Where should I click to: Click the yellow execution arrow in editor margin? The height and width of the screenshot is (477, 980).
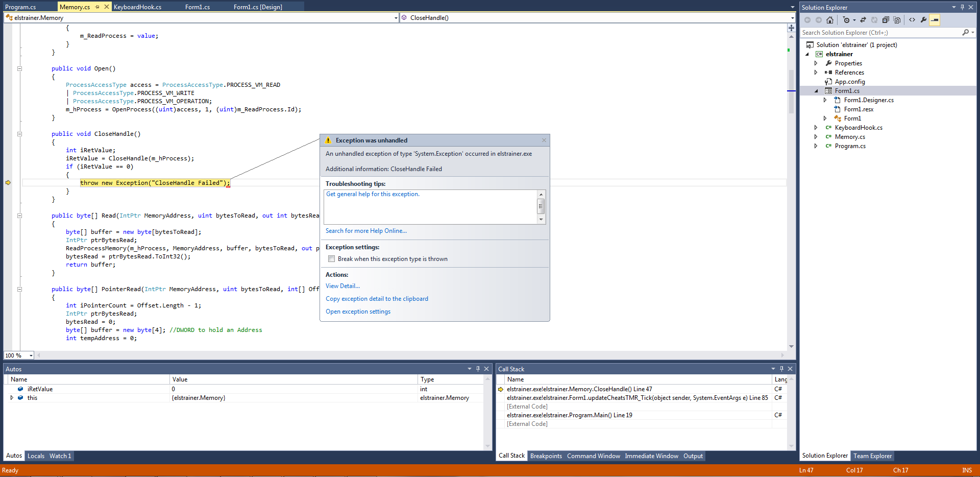(8, 182)
